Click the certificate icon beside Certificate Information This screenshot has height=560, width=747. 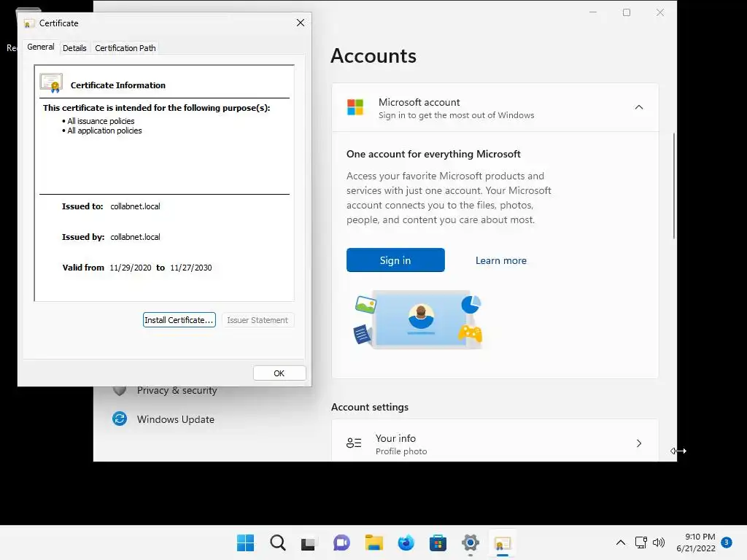(x=52, y=83)
